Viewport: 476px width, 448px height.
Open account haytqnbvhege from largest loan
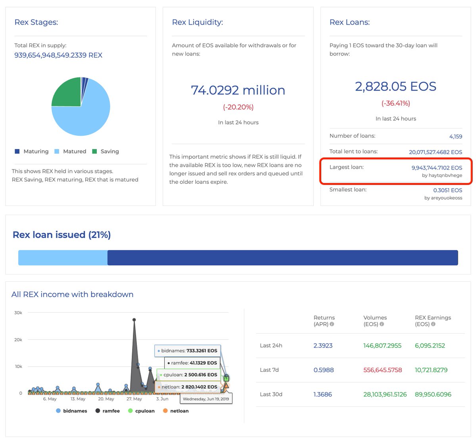[x=445, y=175]
